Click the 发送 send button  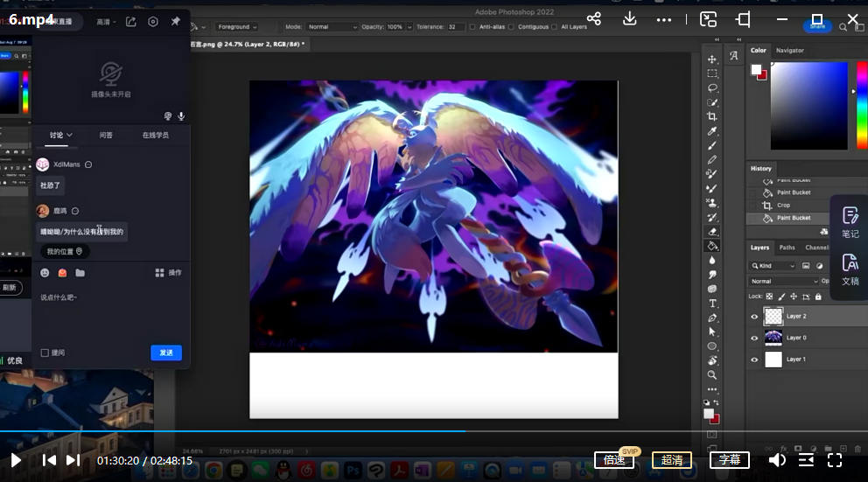(x=166, y=353)
